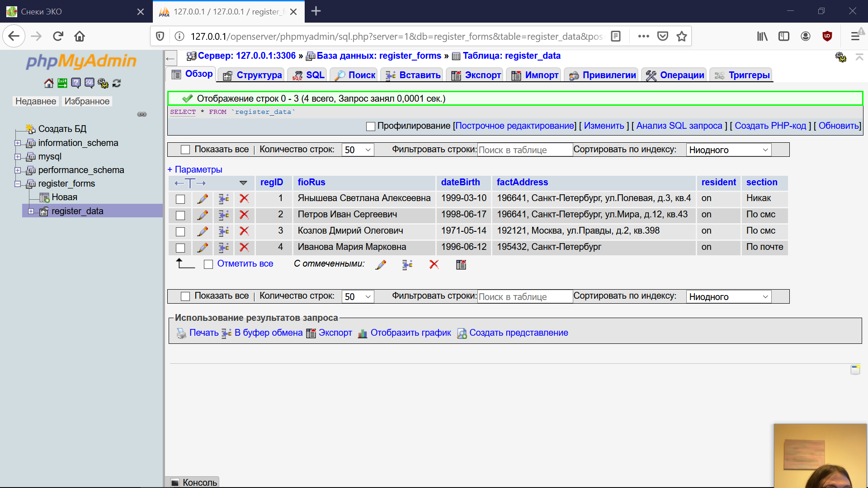Image resolution: width=868 pixels, height=488 pixels.
Task: Edit row 3 Козлов with pencil icon
Action: (x=203, y=231)
